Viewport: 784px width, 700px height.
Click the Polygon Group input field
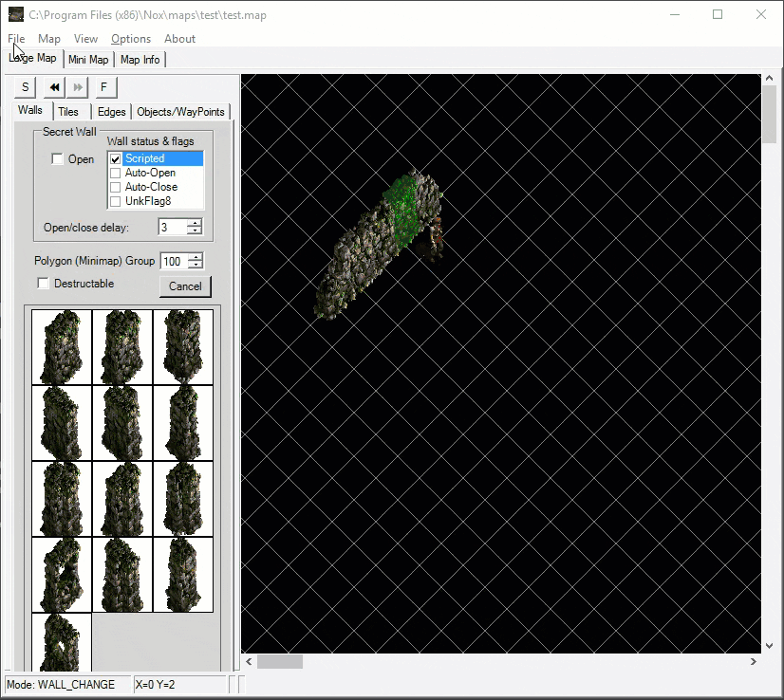[x=173, y=262]
